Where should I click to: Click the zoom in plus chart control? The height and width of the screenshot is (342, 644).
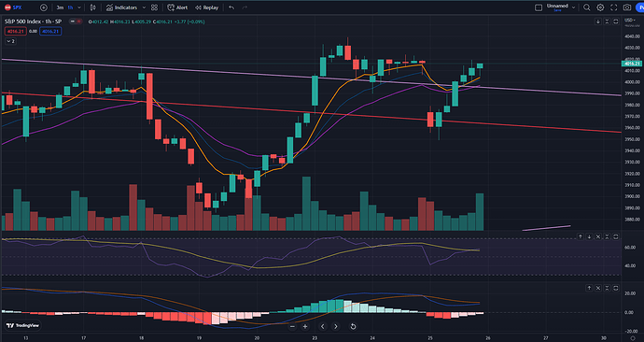pos(305,326)
